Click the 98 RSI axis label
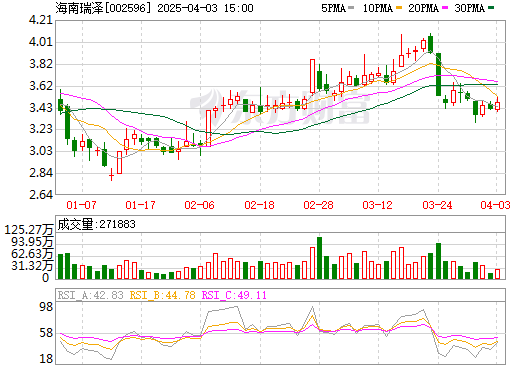The width and height of the screenshot is (520, 365). click(x=46, y=307)
